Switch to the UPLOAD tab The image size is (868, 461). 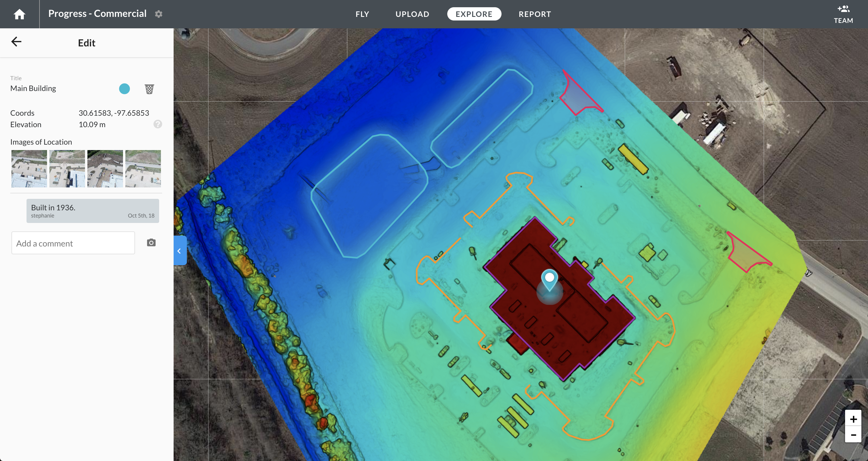(412, 14)
